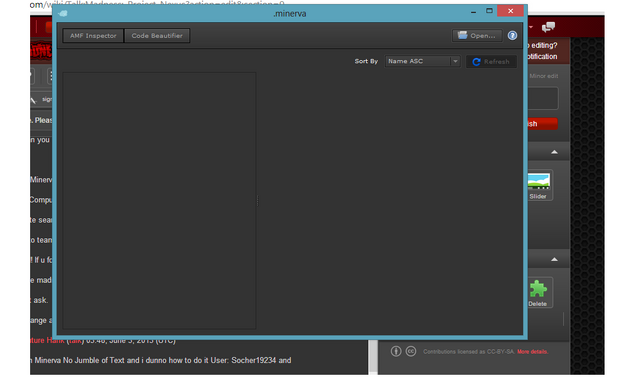The height and width of the screenshot is (386, 640).
Task: Collapse the lower wiki side panel arrow
Action: [x=554, y=260]
